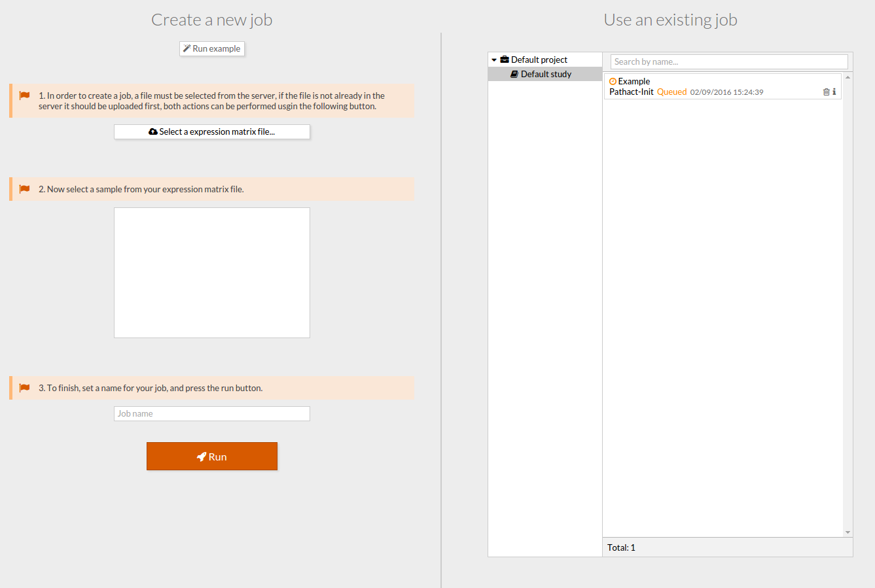
Task: Focus the Job name input field
Action: (x=212, y=413)
